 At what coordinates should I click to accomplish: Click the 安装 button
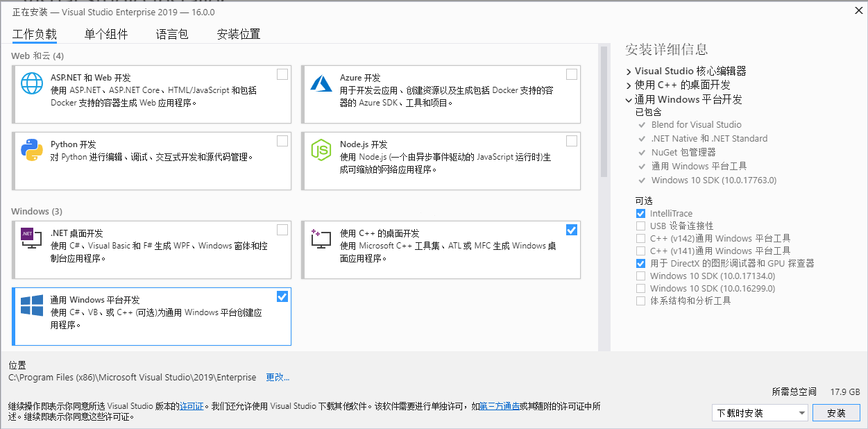836,412
